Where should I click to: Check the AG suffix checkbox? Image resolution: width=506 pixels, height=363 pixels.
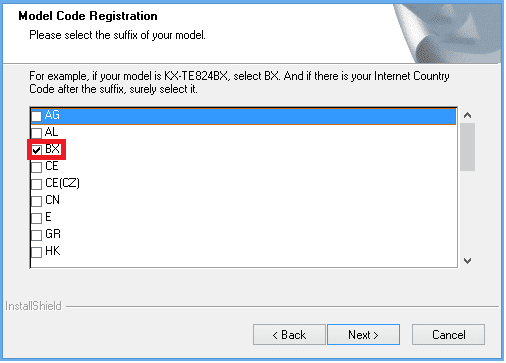click(36, 116)
